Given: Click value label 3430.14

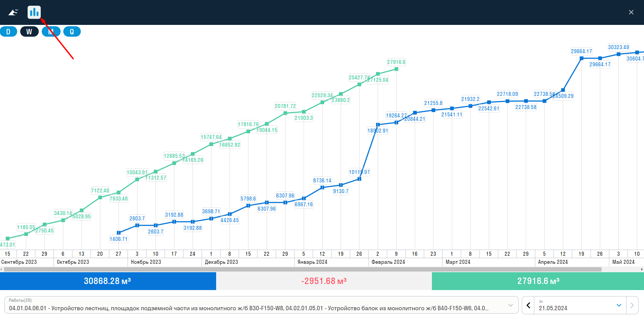Looking at the screenshot, I should point(63,213).
